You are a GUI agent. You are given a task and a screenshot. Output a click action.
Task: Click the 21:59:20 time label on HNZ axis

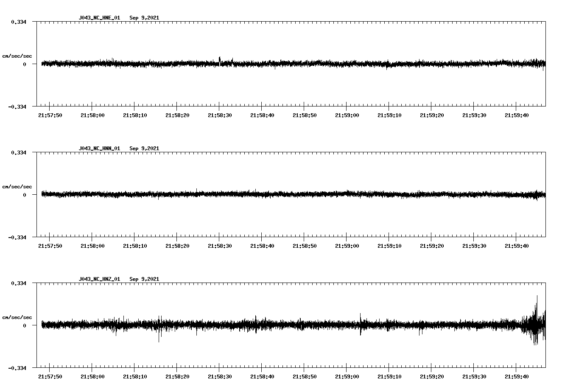pyautogui.click(x=432, y=377)
